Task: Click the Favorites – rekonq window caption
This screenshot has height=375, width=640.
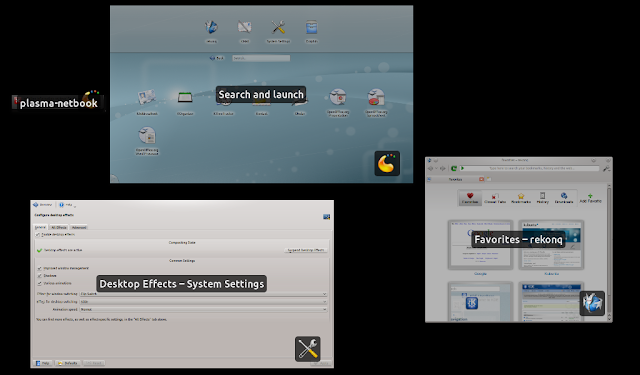Action: point(518,239)
